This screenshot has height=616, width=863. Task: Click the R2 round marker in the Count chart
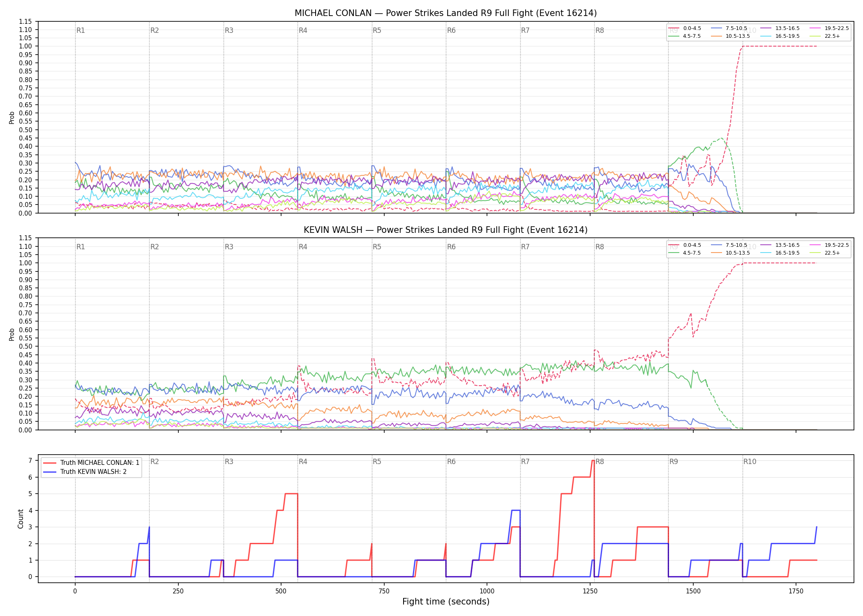[155, 462]
